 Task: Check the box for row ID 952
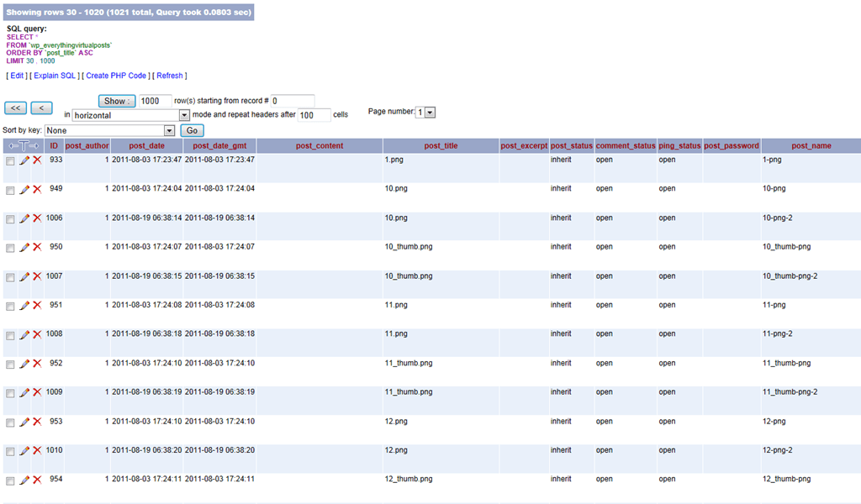(x=10, y=365)
